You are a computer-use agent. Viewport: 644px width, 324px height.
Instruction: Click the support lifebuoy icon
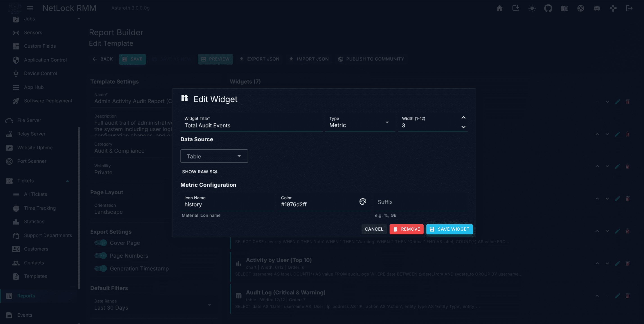point(581,8)
